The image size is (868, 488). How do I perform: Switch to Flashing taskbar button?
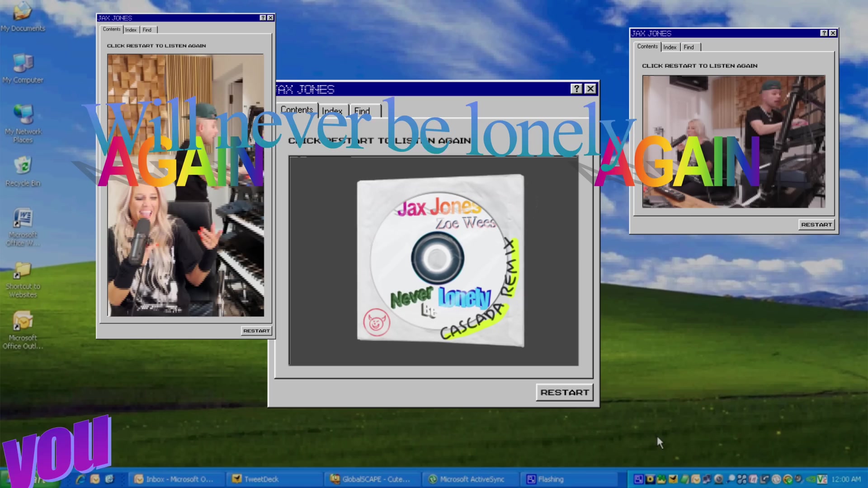click(x=569, y=479)
